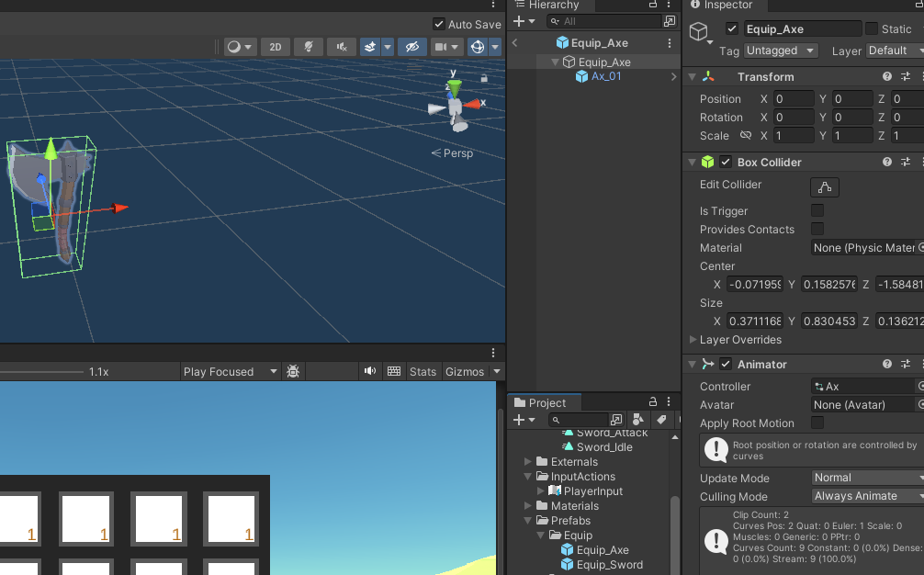Image resolution: width=924 pixels, height=575 pixels.
Task: Toggle scene effects layers icon
Action: [x=370, y=47]
